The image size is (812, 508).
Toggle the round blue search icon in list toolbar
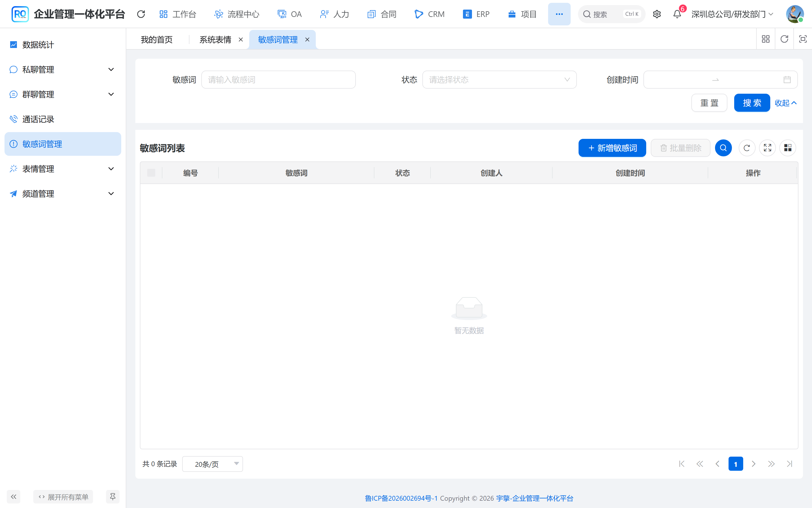pyautogui.click(x=723, y=148)
